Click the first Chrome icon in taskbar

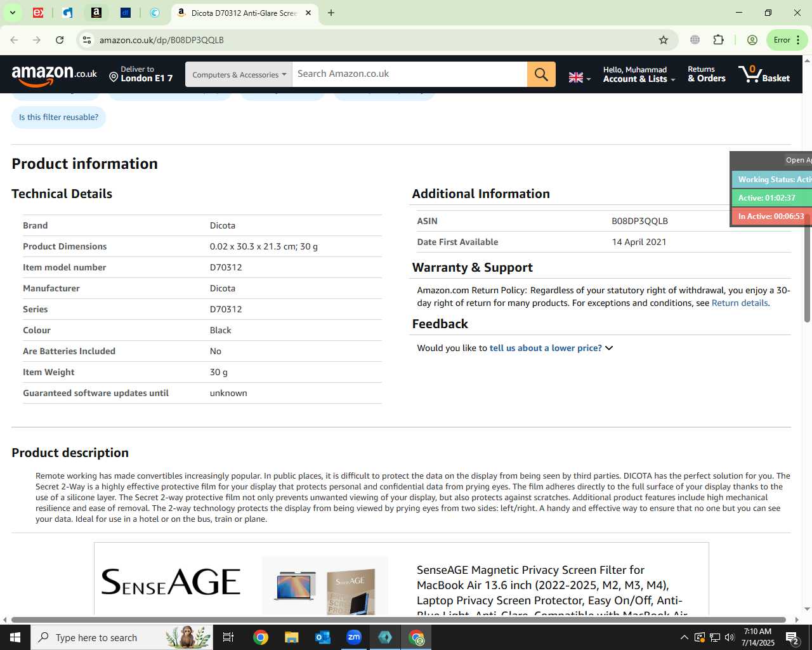[x=261, y=637]
